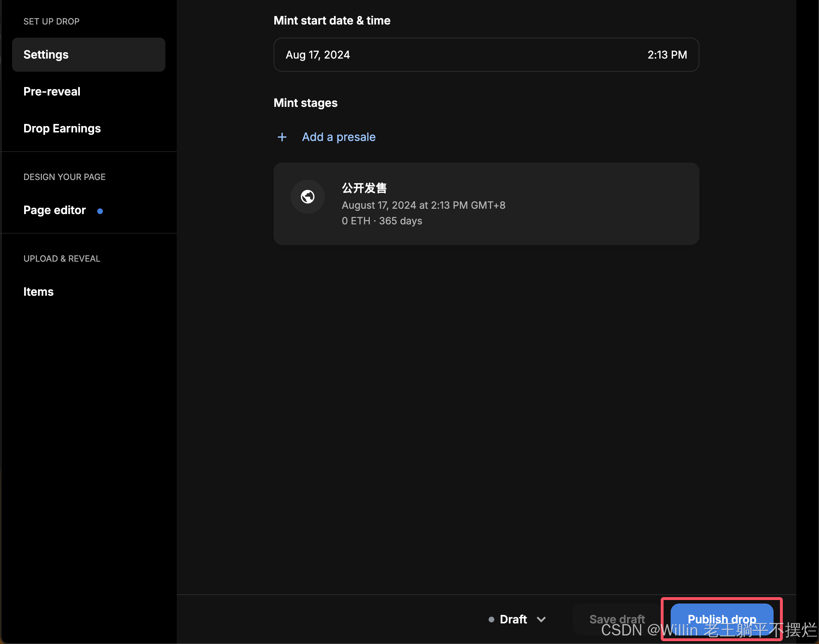Switch to Page editor
Viewport: 819px width, 644px height.
55,210
